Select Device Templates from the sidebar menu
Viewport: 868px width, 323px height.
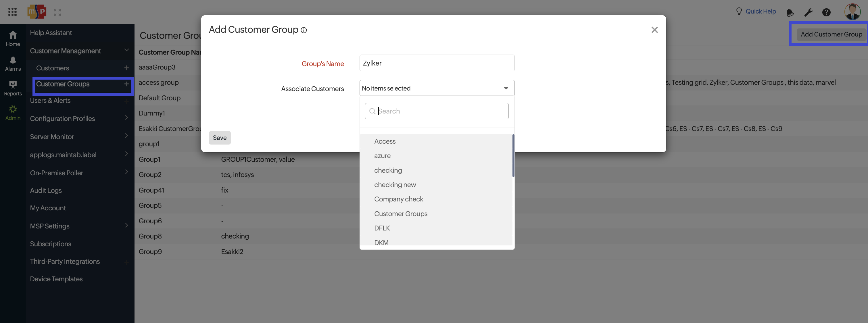click(56, 279)
